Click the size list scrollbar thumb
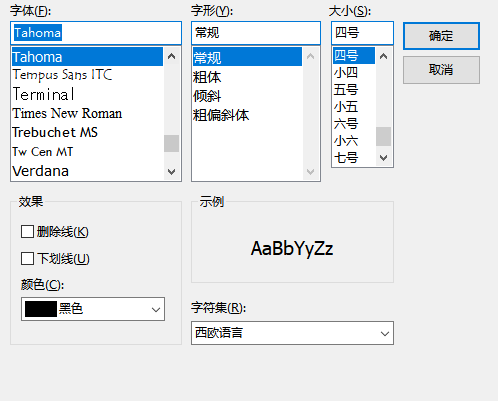Screen dimensions: 498x401 click(x=384, y=136)
